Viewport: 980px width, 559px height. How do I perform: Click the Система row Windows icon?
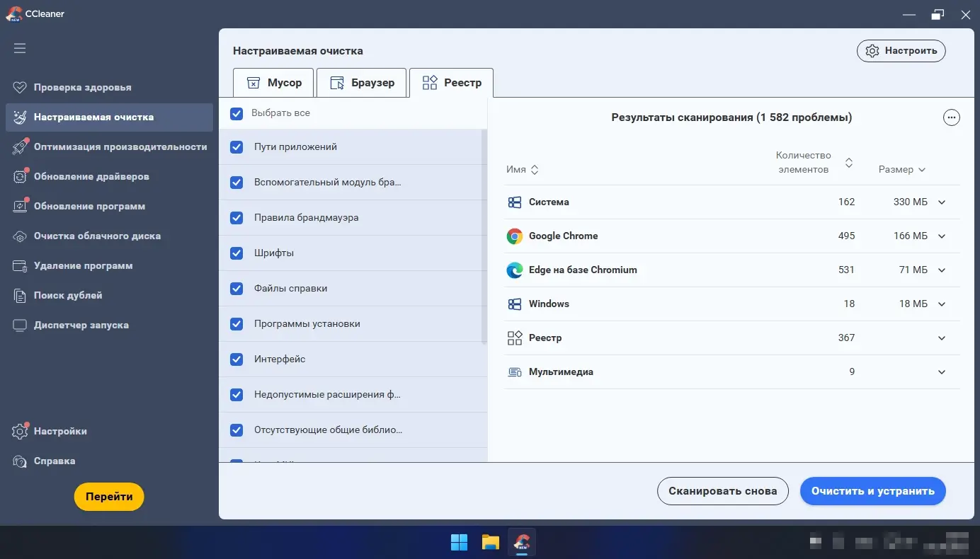tap(515, 202)
